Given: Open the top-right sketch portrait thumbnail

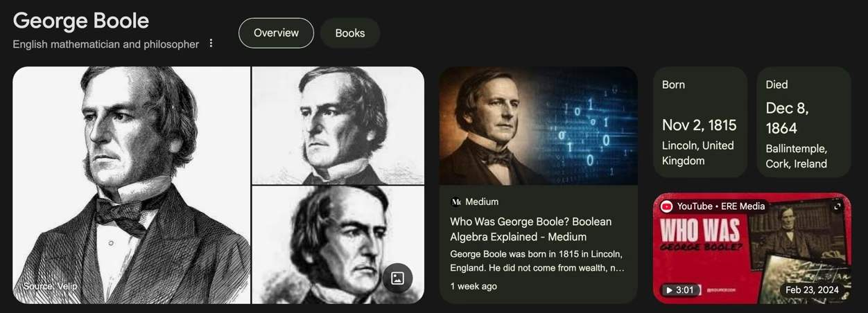Looking at the screenshot, I should coord(338,125).
